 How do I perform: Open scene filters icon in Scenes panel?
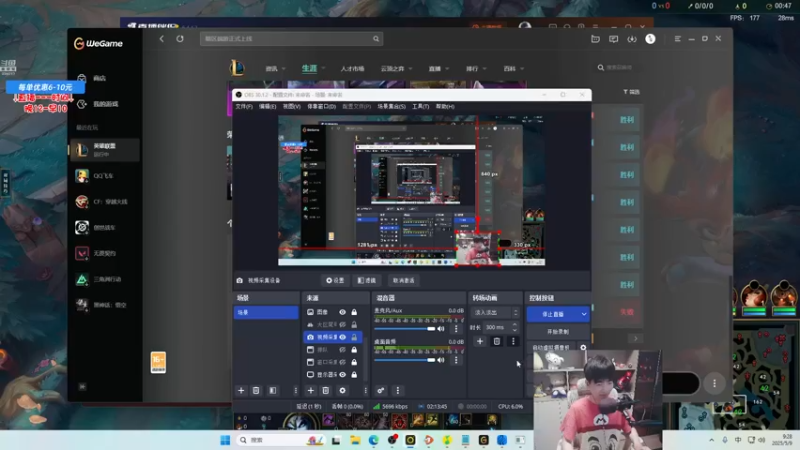[x=273, y=390]
